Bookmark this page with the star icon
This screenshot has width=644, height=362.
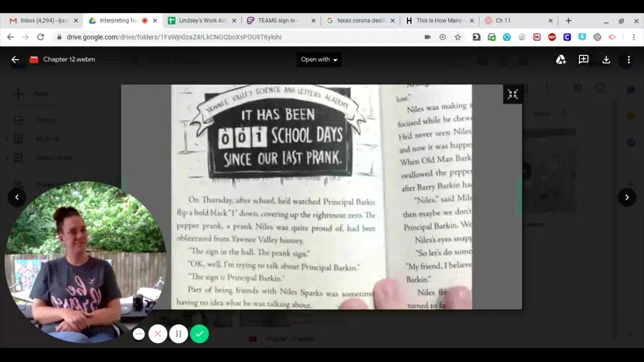457,37
